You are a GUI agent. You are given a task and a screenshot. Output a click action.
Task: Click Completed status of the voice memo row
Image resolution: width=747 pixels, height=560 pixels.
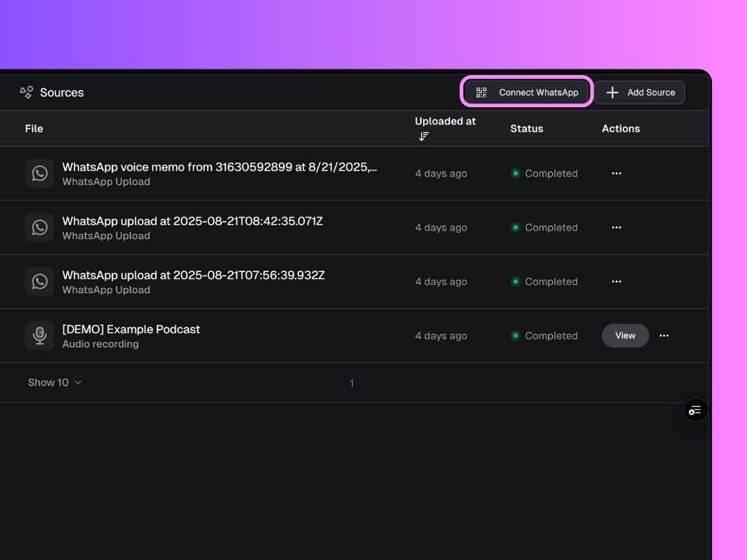[544, 174]
